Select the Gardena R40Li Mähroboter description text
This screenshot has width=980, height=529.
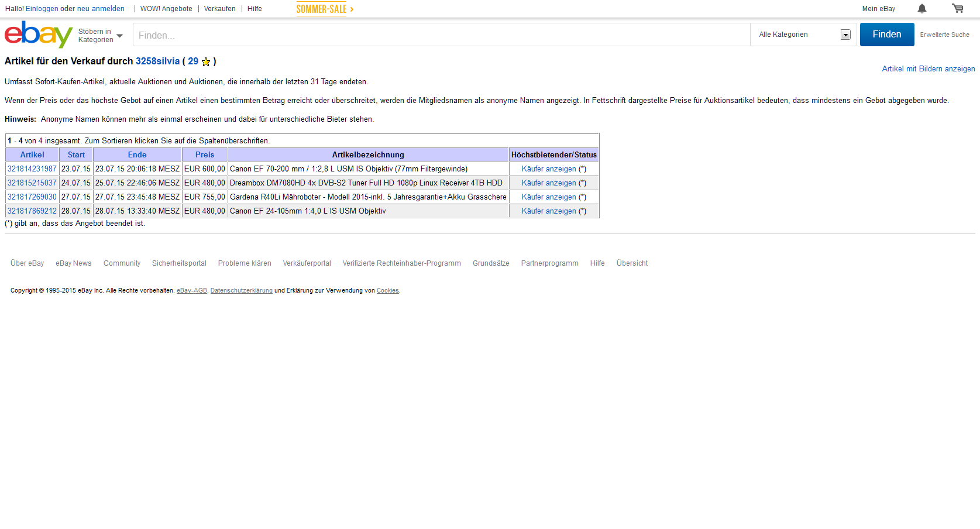click(x=368, y=197)
